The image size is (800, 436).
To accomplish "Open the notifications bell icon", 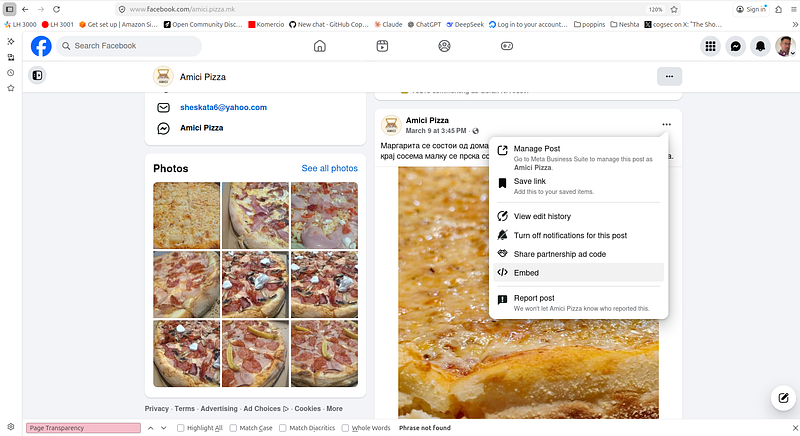I will (761, 46).
